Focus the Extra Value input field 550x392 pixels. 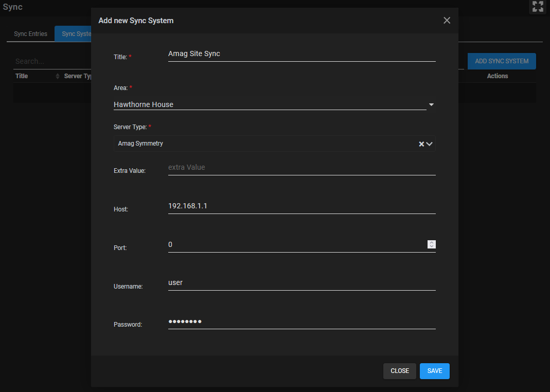pos(301,168)
